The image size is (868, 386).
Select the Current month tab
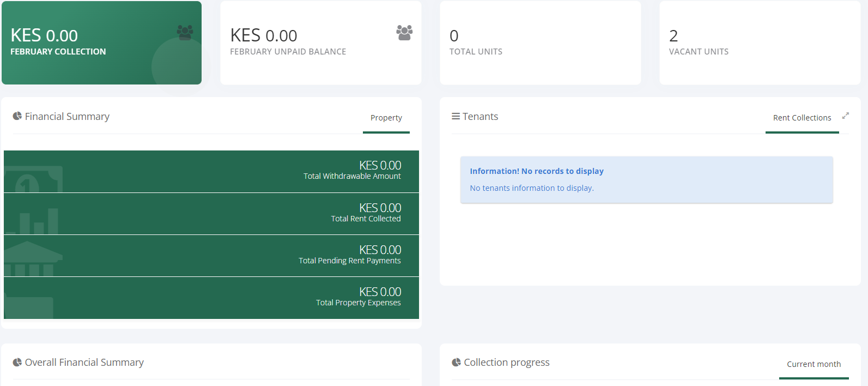pos(814,364)
